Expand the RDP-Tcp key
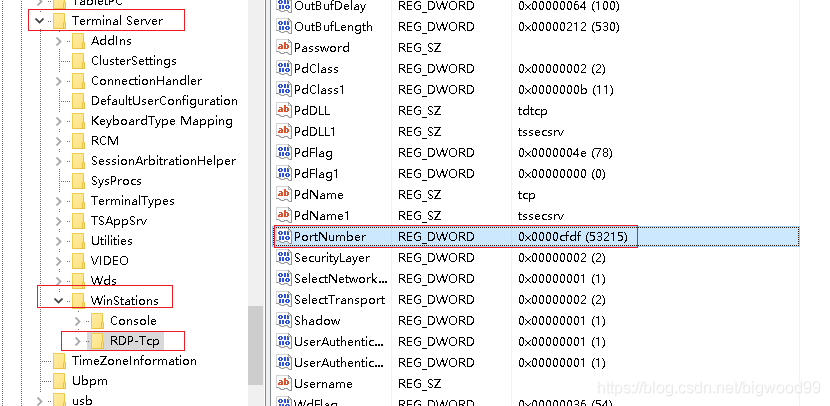Screen dimensions: 830x406 click(x=78, y=341)
